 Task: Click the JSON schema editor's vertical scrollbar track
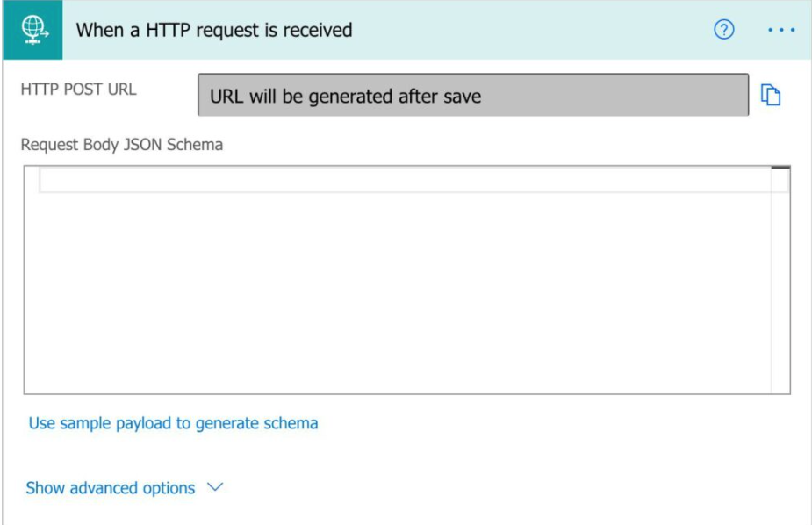(780, 290)
